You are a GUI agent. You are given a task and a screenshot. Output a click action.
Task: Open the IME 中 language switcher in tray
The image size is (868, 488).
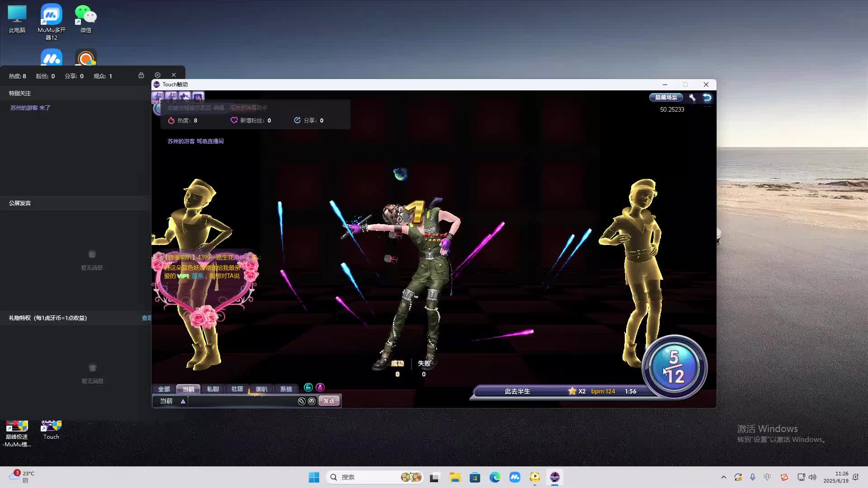tap(767, 477)
